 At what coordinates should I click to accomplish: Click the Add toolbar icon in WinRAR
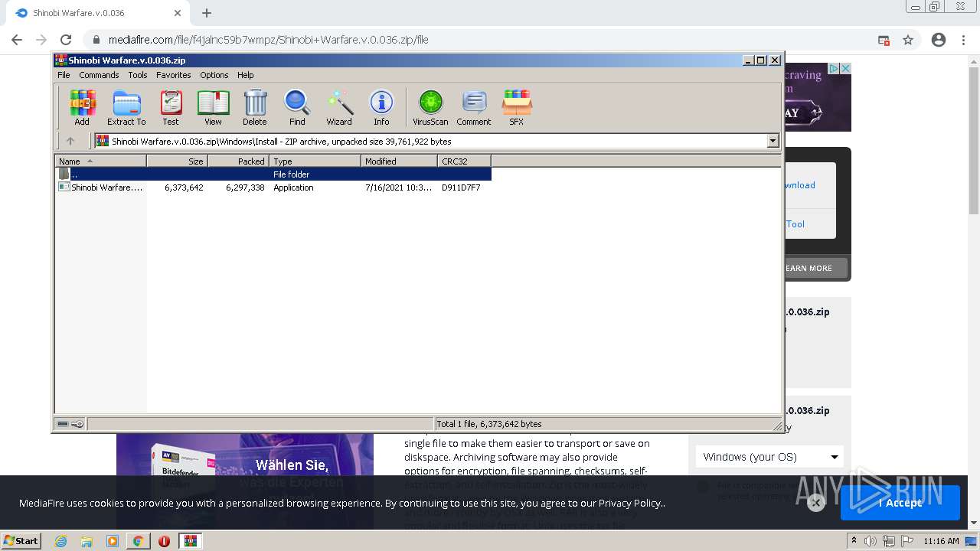82,107
